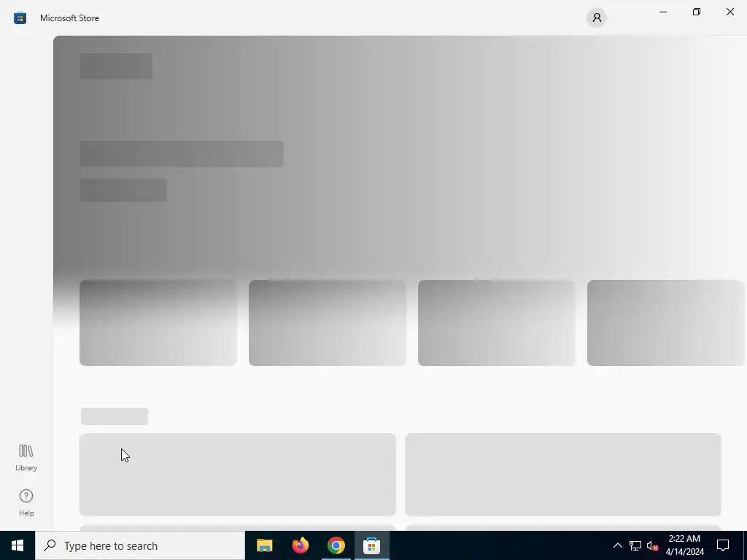Screen dimensions: 747x560
Task: Open the Library section in sidebar
Action: point(26,458)
